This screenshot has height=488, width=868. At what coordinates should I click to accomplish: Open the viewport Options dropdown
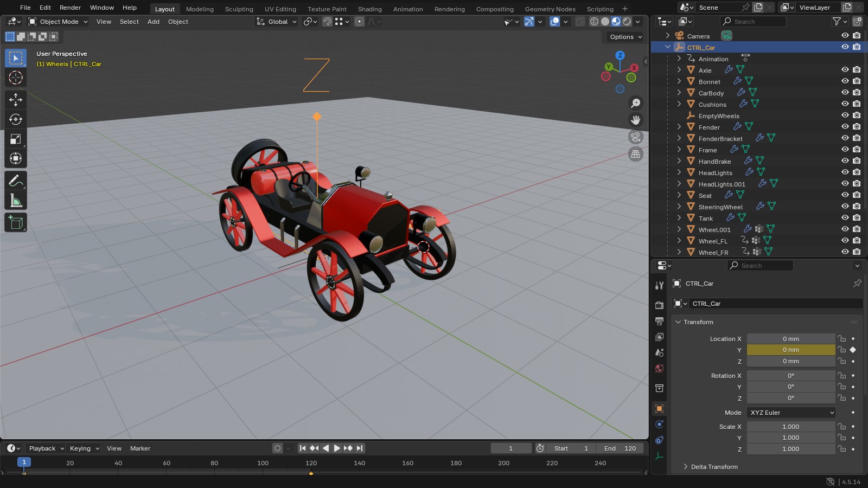(626, 37)
